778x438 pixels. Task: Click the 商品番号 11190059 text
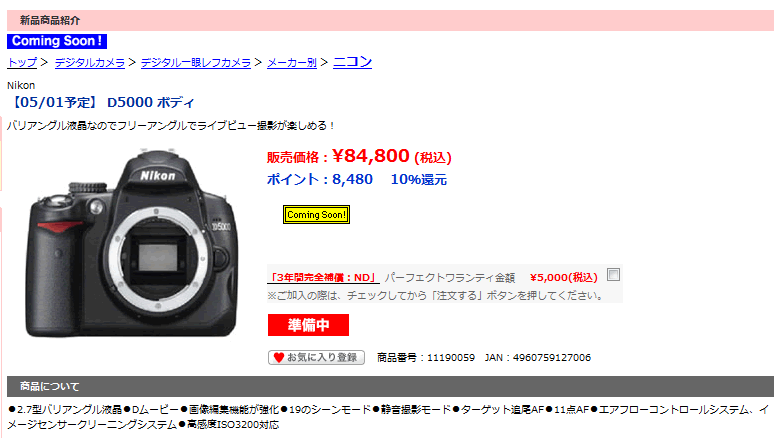coord(426,358)
